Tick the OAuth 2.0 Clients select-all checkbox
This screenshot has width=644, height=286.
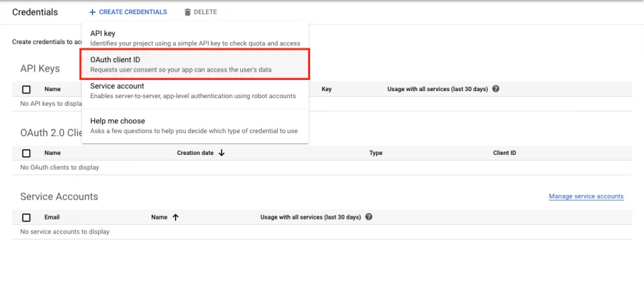point(27,153)
